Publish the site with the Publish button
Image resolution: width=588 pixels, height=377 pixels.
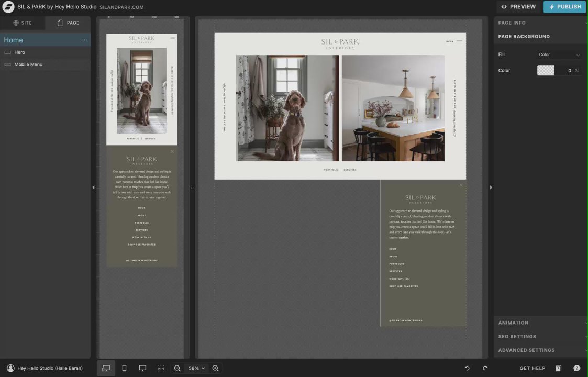point(565,7)
